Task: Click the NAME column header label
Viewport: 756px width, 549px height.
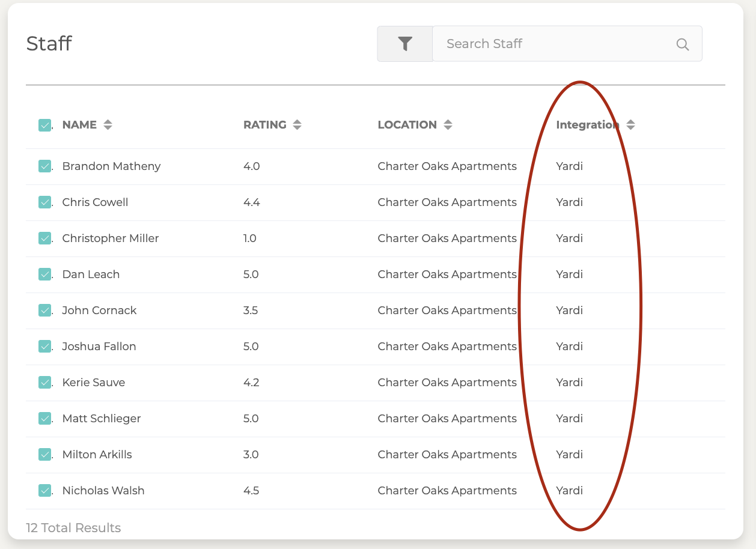Action: click(79, 125)
